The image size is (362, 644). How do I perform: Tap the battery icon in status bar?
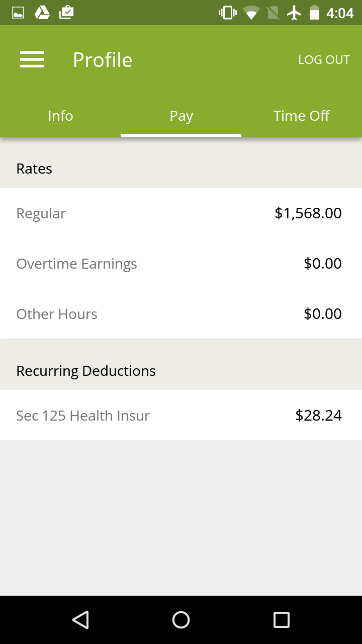pos(314,13)
